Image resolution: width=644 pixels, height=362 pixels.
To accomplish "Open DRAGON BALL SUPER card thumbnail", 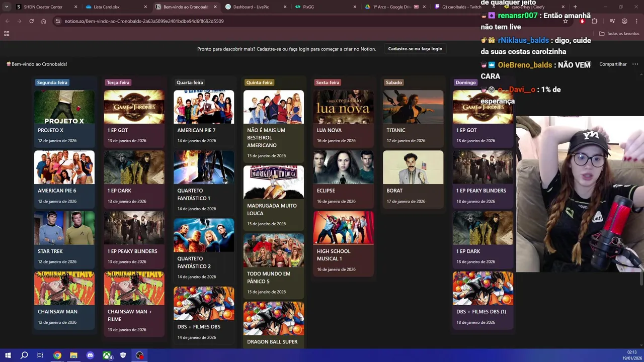I will click(x=274, y=318).
